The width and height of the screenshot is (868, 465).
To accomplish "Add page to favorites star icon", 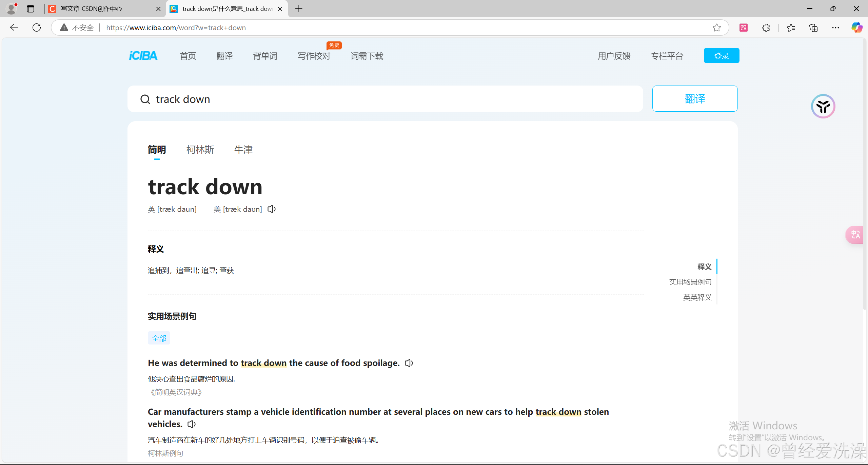I will (x=716, y=28).
